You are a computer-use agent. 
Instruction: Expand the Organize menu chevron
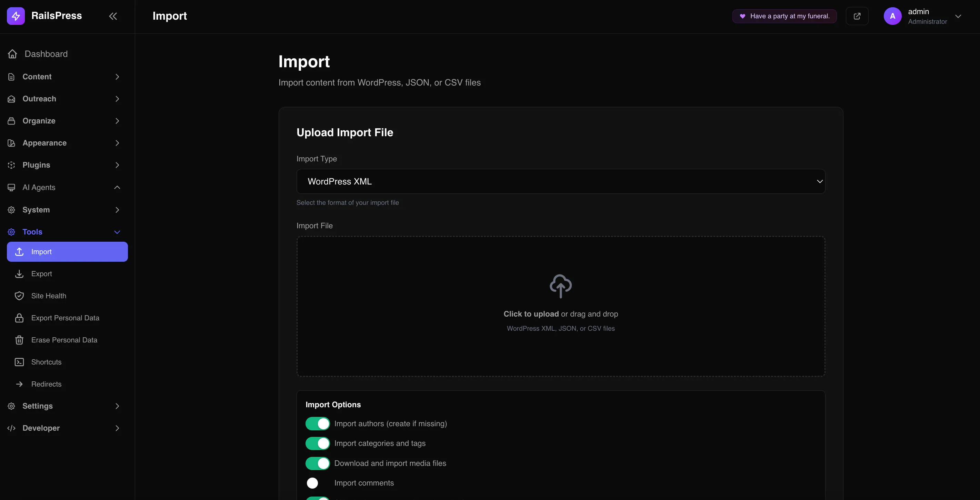[x=117, y=121]
